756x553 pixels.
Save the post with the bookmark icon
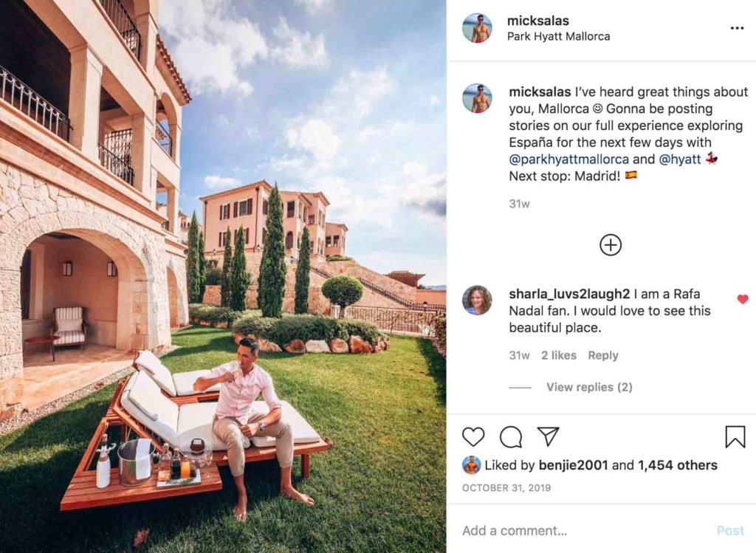735,437
